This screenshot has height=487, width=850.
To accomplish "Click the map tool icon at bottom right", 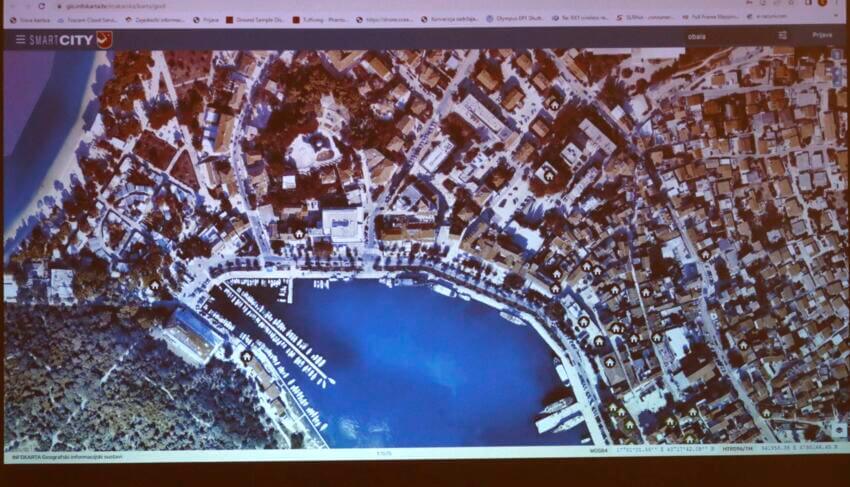I will [x=838, y=430].
